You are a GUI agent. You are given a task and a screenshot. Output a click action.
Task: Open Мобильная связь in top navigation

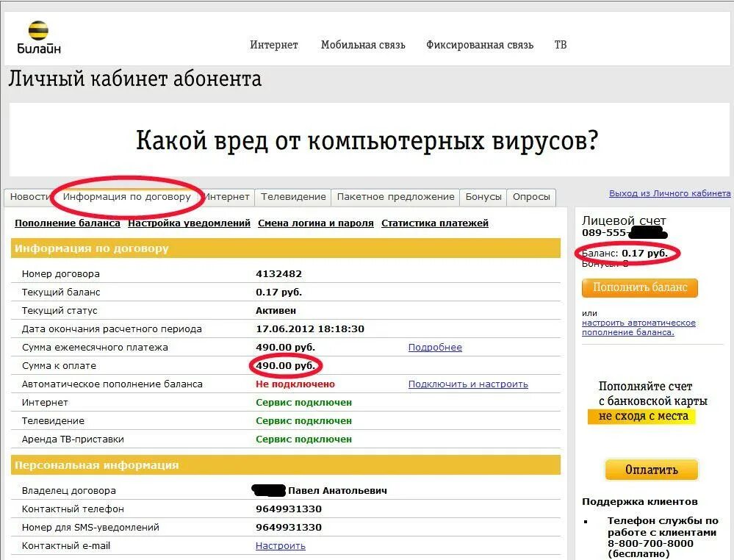point(363,45)
